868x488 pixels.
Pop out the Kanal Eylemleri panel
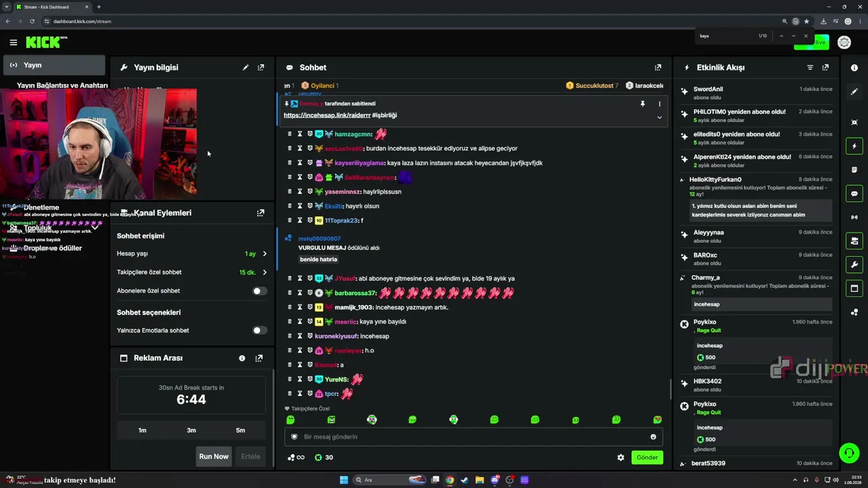(x=260, y=213)
